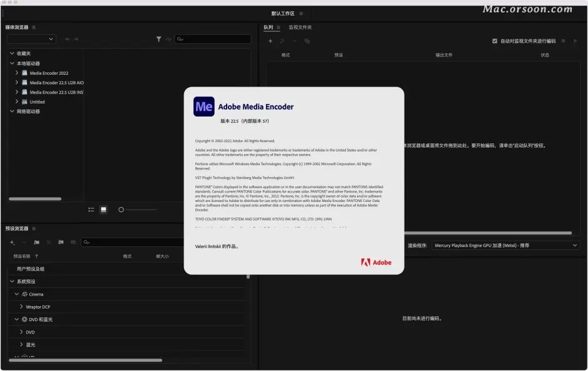Click the Preset Browser horizontal scrollbar
Image resolution: width=588 pixels, height=371 pixels.
(x=86, y=360)
